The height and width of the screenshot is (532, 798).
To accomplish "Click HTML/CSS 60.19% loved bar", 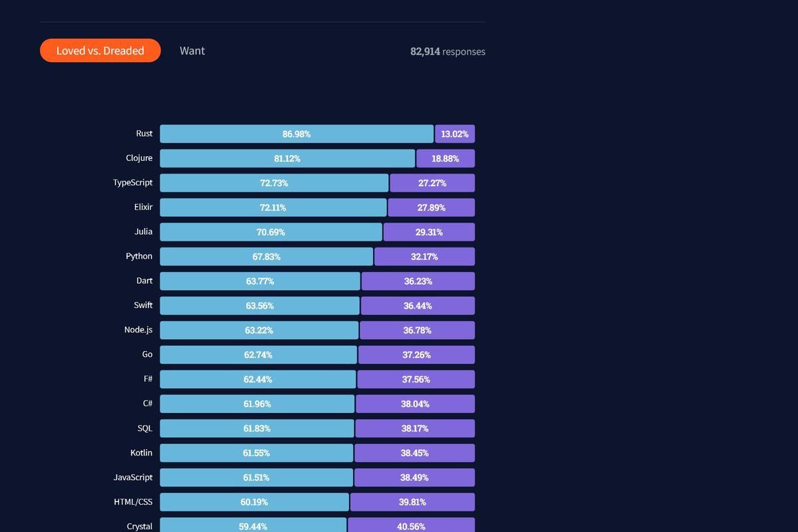I will point(254,502).
